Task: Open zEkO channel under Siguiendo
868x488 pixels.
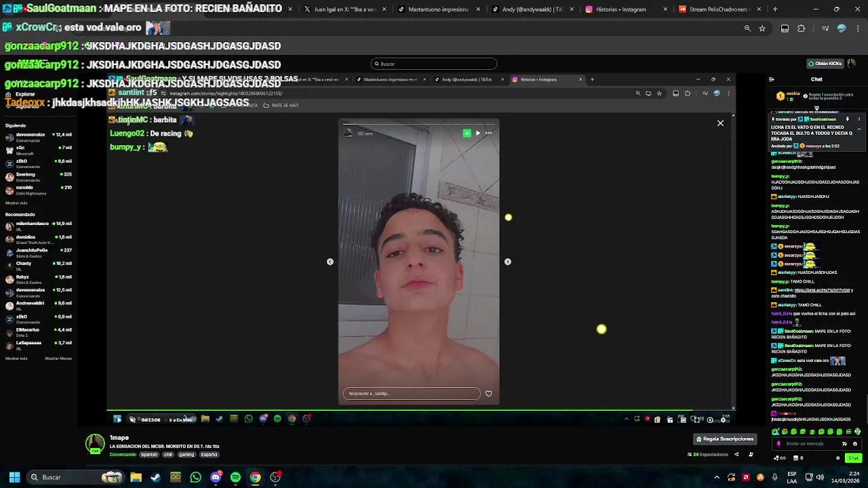Action: pos(39,163)
